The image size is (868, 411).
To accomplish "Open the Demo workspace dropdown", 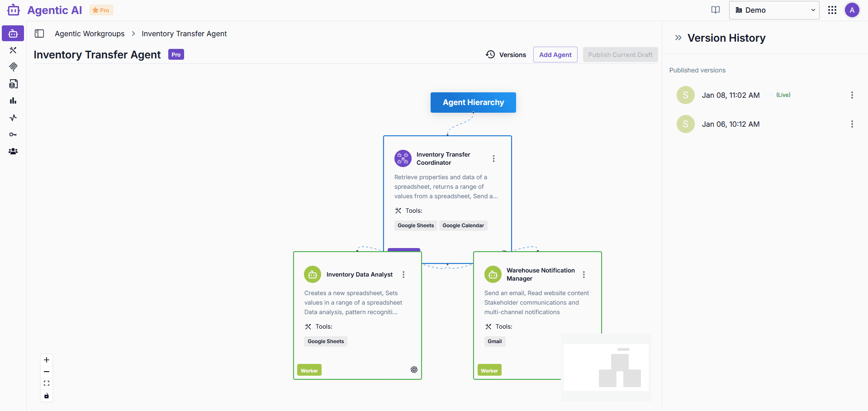I will [774, 10].
